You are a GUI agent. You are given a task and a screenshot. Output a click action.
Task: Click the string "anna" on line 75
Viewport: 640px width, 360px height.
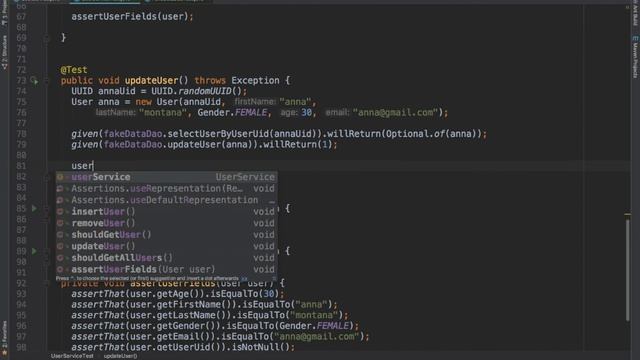point(296,102)
